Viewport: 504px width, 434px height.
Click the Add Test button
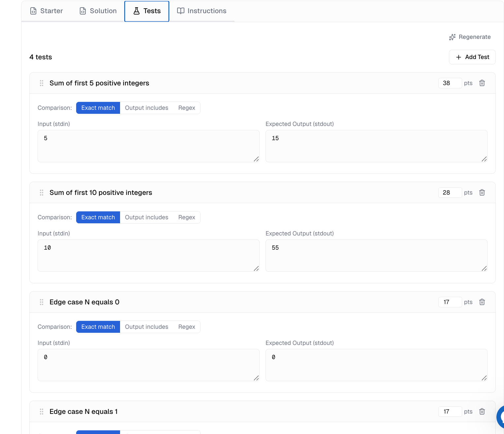tap(472, 57)
